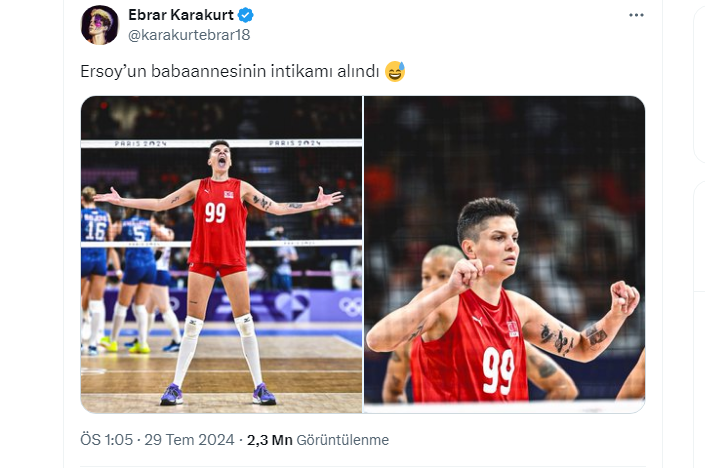
Task: Open the left celebration photo
Action: (221, 254)
